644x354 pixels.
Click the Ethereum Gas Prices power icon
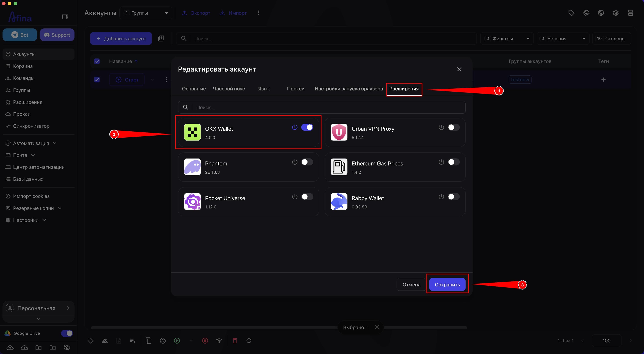(441, 162)
